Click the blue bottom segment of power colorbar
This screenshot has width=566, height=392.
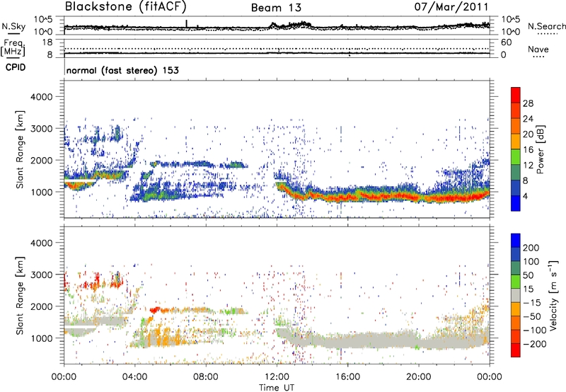(516, 203)
